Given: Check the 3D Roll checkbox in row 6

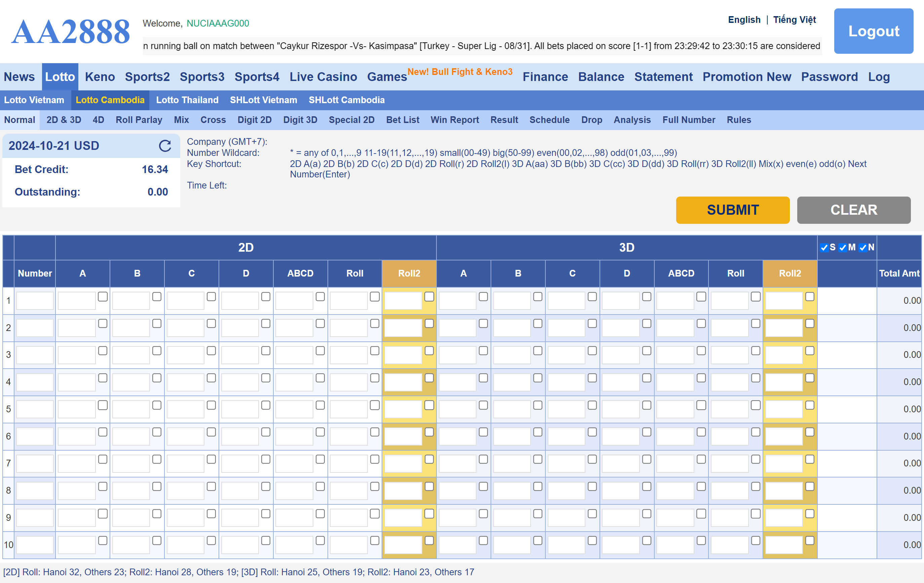Looking at the screenshot, I should click(x=756, y=432).
